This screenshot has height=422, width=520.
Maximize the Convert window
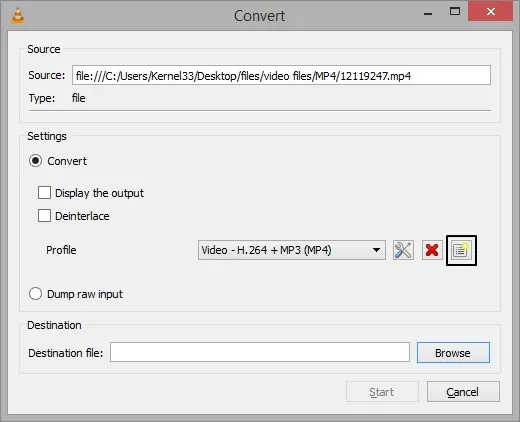[455, 12]
